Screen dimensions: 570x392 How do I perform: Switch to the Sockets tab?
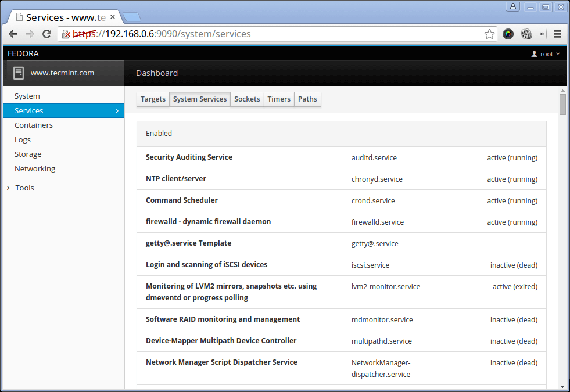tap(247, 99)
